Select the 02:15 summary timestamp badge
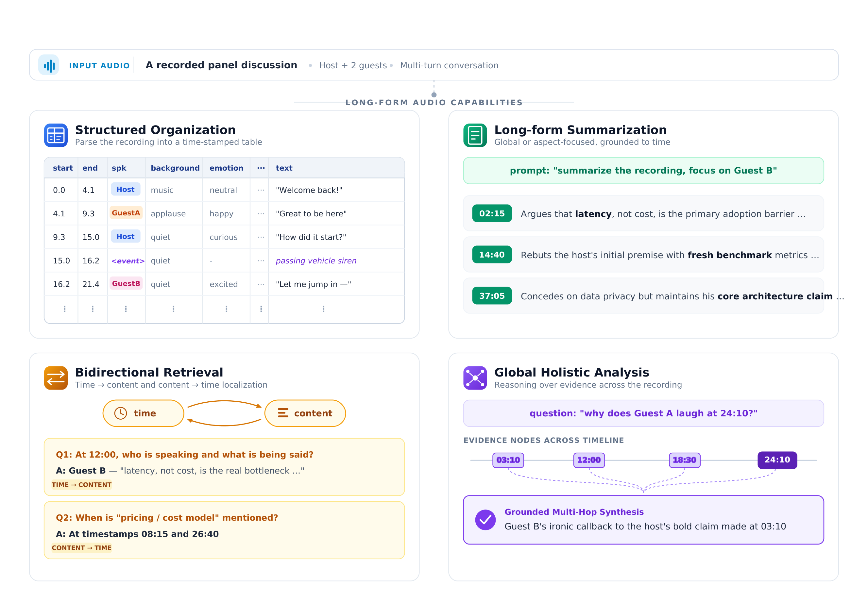The image size is (868, 603). 492,213
